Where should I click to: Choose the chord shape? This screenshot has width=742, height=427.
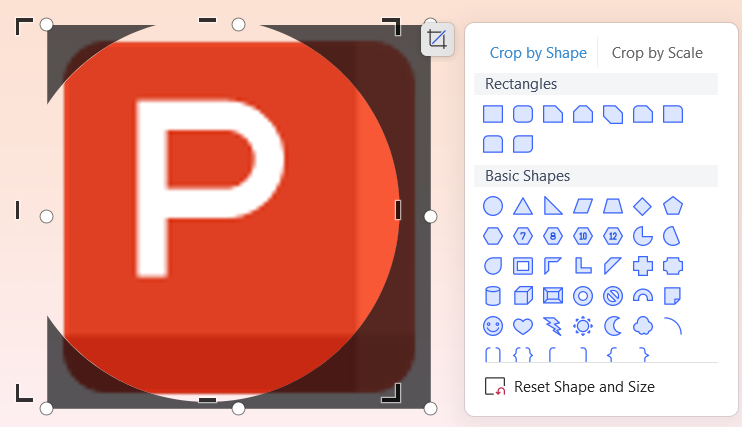[x=672, y=236]
